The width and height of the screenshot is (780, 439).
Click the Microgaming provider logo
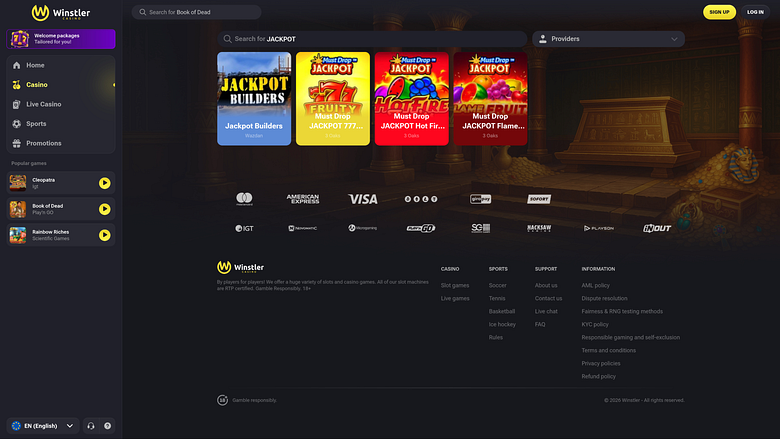pos(362,228)
